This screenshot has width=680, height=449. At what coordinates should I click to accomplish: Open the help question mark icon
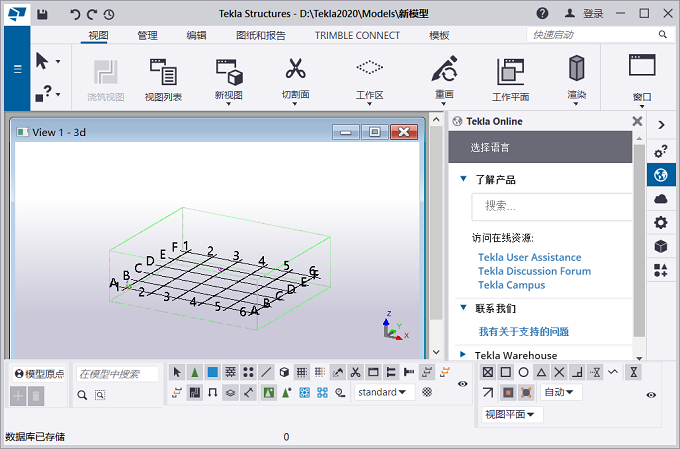[x=542, y=13]
